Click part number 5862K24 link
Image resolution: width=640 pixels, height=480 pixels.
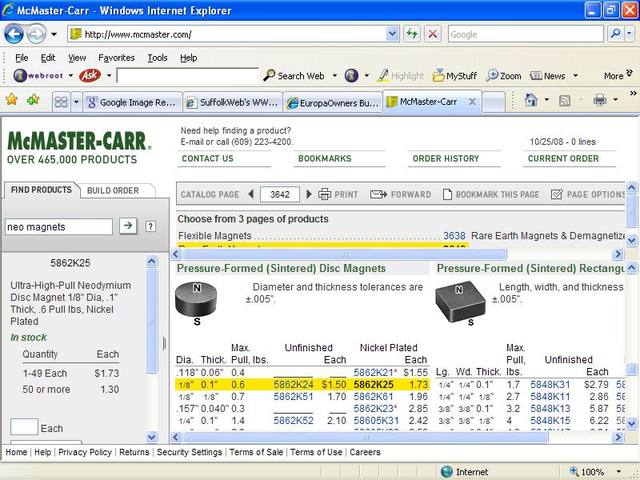293,384
